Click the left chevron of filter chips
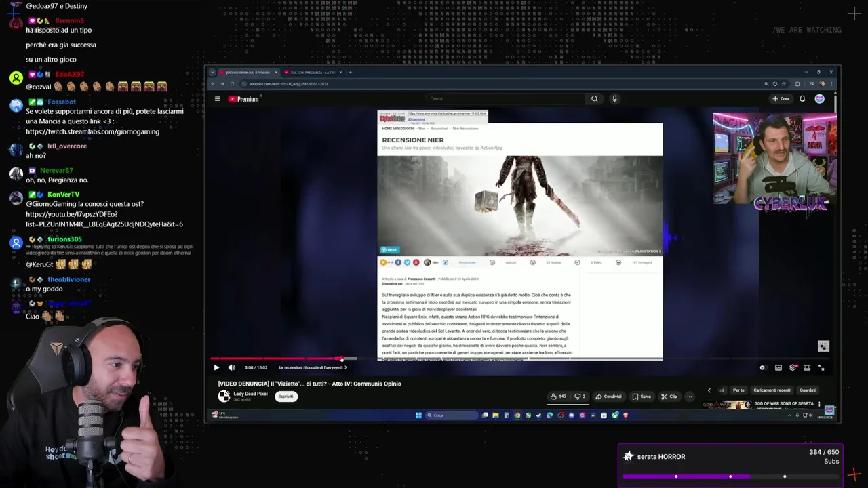The height and width of the screenshot is (488, 868). 709,390
